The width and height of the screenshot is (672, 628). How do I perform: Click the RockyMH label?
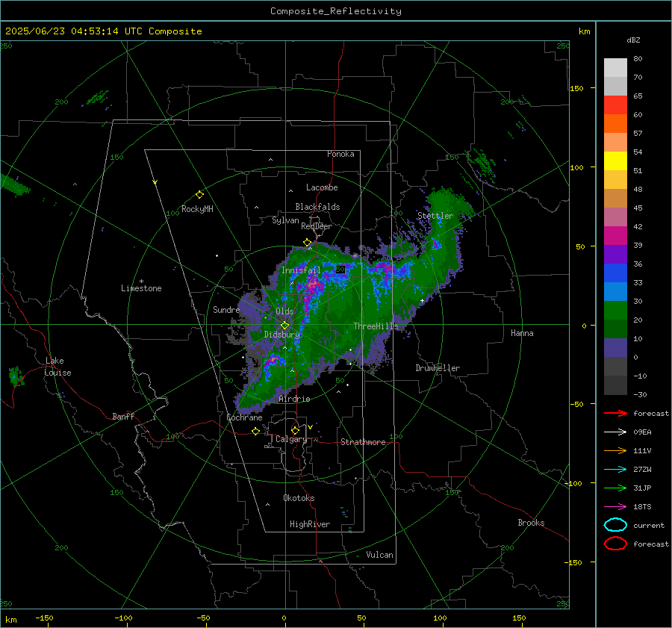coord(197,209)
